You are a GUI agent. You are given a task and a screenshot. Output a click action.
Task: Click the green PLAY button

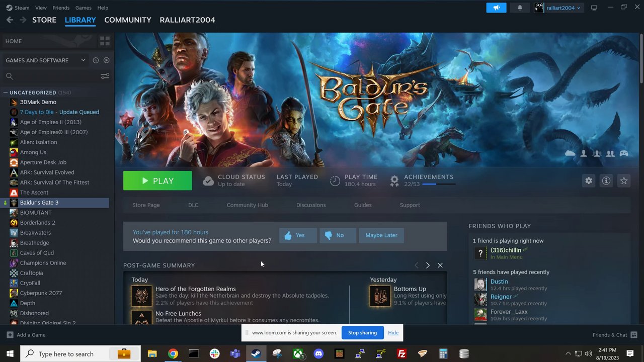click(x=157, y=180)
